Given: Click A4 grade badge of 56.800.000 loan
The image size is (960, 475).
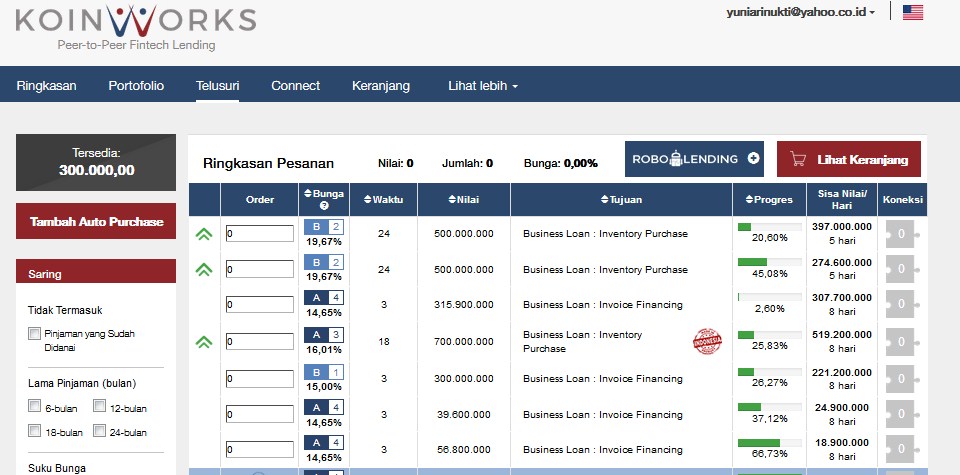Looking at the screenshot, I should pos(324,443).
